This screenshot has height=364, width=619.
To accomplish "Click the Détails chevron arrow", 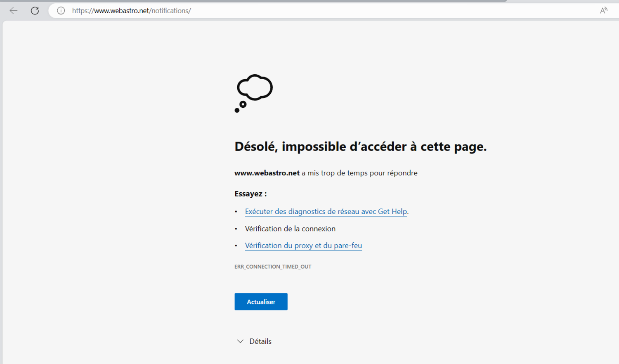I will (x=240, y=341).
